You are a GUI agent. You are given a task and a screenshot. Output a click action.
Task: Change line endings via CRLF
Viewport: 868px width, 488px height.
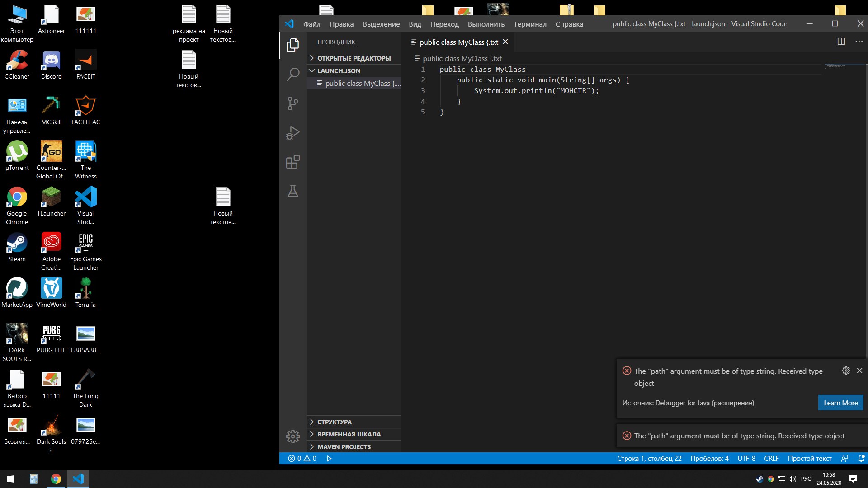click(771, 458)
